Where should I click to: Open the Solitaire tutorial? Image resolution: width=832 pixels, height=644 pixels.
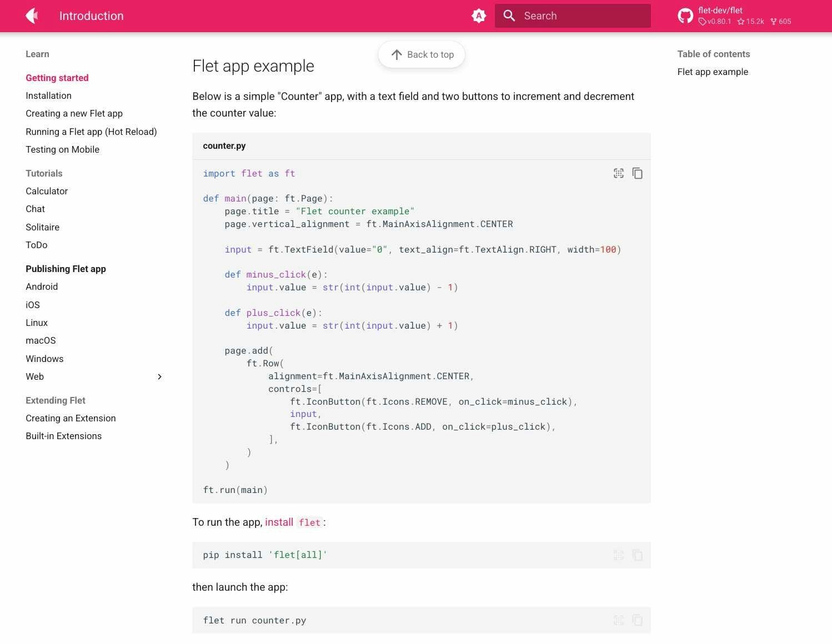click(42, 227)
